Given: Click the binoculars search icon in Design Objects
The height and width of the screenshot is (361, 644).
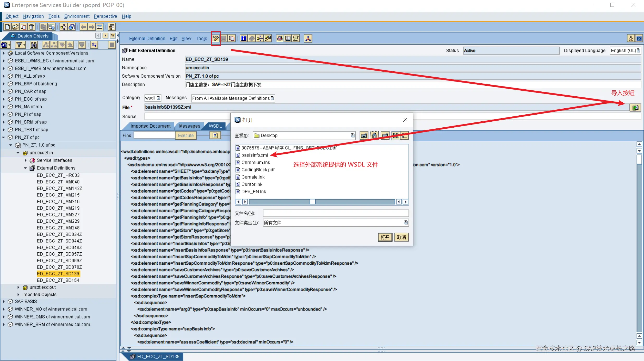Looking at the screenshot, I should 34,45.
